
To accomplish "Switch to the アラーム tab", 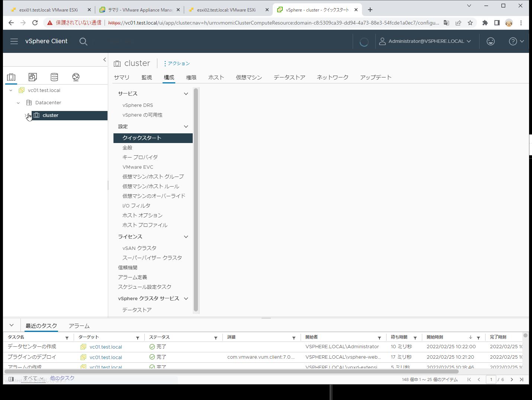I will 79,326.
